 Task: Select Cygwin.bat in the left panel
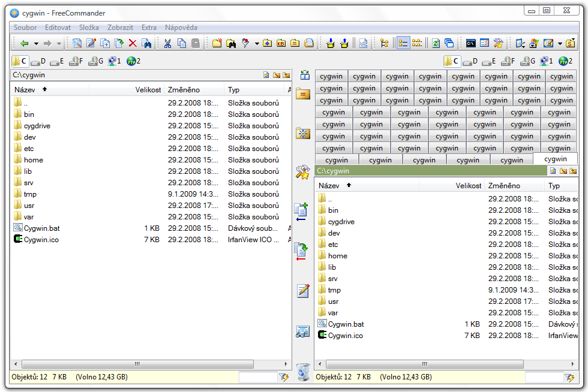(41, 228)
